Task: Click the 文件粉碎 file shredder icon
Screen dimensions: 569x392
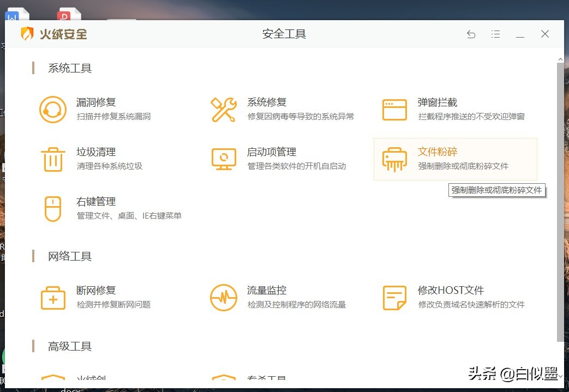Action: (394, 159)
